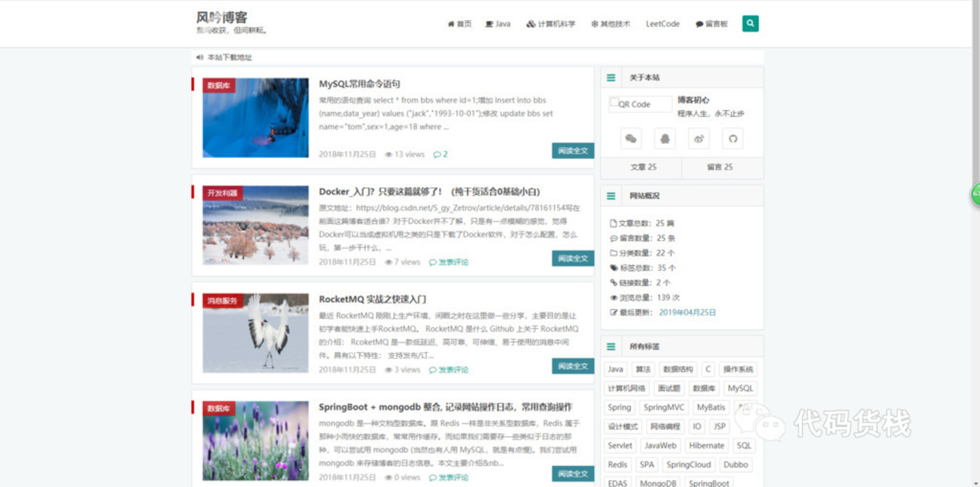Screen dimensions: 980x487
Task: Select the SpringMVC tag
Action: pyautogui.click(x=664, y=407)
